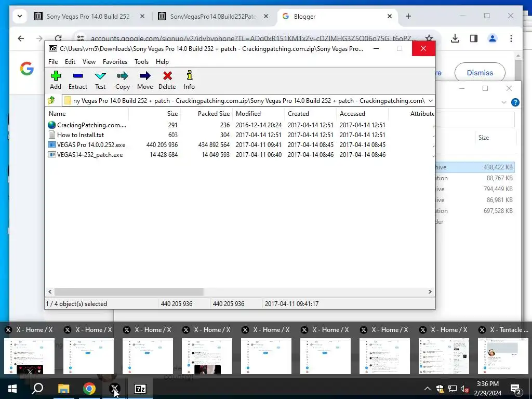This screenshot has width=532, height=399.
Task: Bookmark this page with the star icon
Action: tap(429, 38)
